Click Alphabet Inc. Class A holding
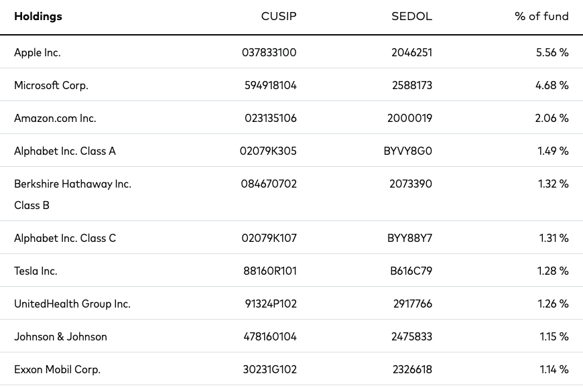The image size is (583, 392). click(65, 151)
